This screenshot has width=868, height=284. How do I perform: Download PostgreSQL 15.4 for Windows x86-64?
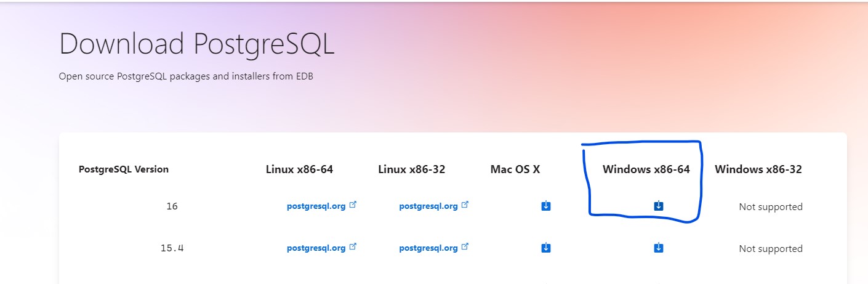[658, 248]
